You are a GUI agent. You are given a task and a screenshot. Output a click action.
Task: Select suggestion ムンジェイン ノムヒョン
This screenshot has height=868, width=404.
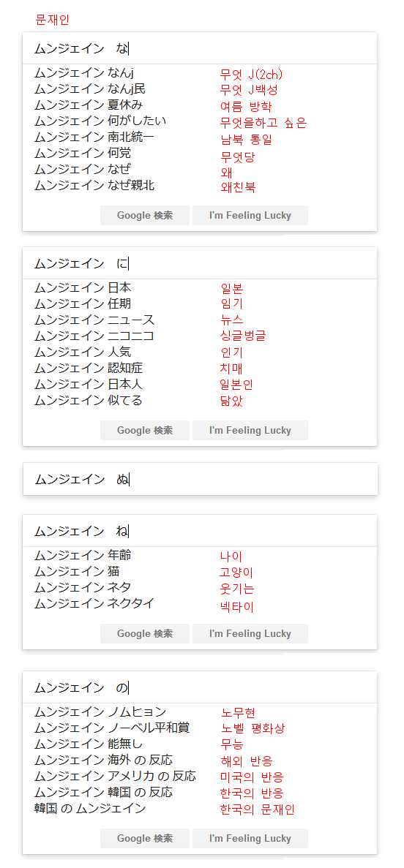(x=100, y=712)
